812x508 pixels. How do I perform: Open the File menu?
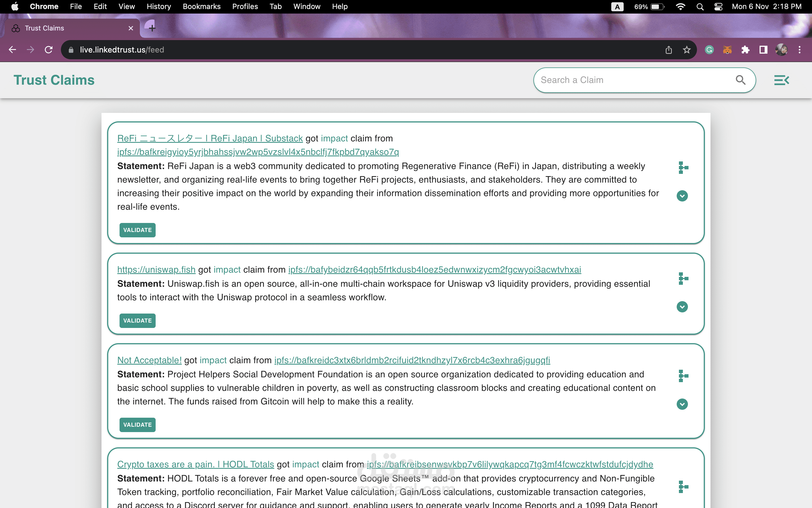click(x=76, y=6)
